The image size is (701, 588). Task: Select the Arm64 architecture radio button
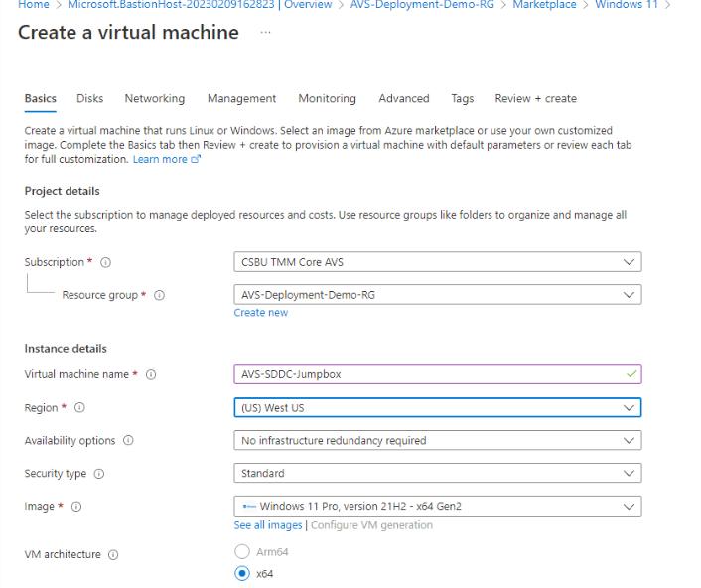click(242, 552)
